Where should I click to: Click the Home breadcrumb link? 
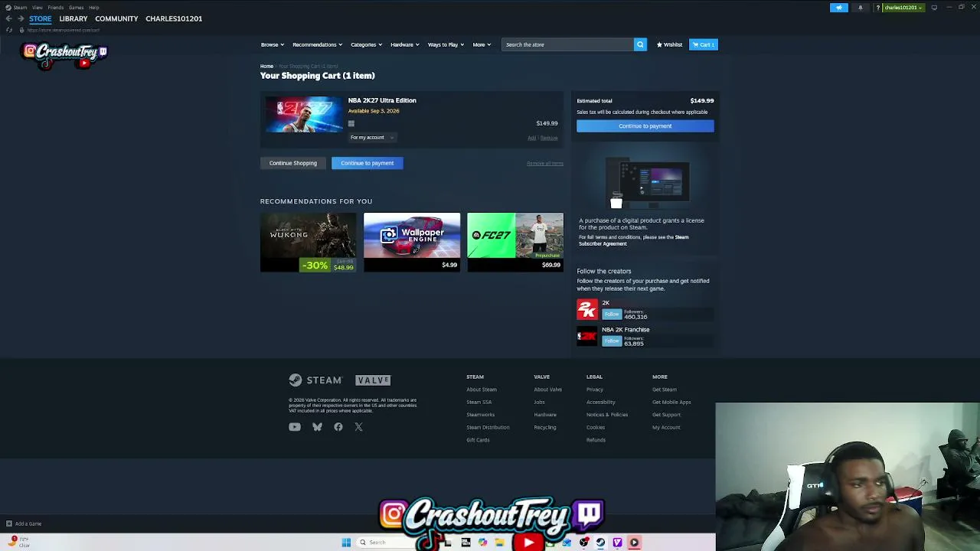pos(266,67)
